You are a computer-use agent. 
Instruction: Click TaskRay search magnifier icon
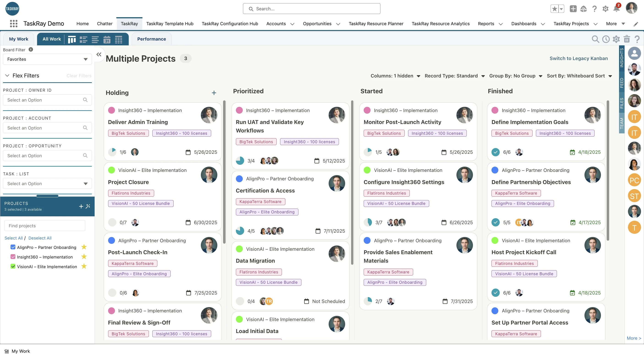(595, 39)
